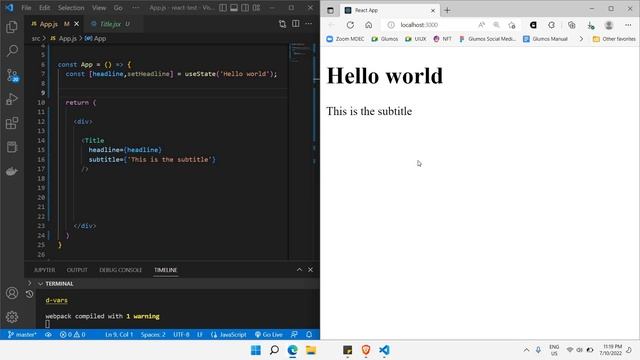Viewport: 640px width, 360px height.
Task: Click the src breadcrumb segment
Action: click(x=36, y=38)
